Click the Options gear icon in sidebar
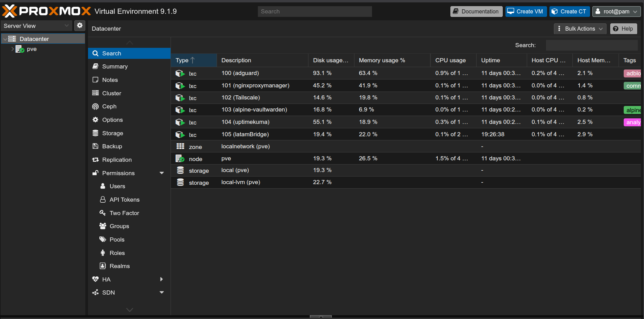Viewport: 644px width, 319px height. pyautogui.click(x=95, y=119)
